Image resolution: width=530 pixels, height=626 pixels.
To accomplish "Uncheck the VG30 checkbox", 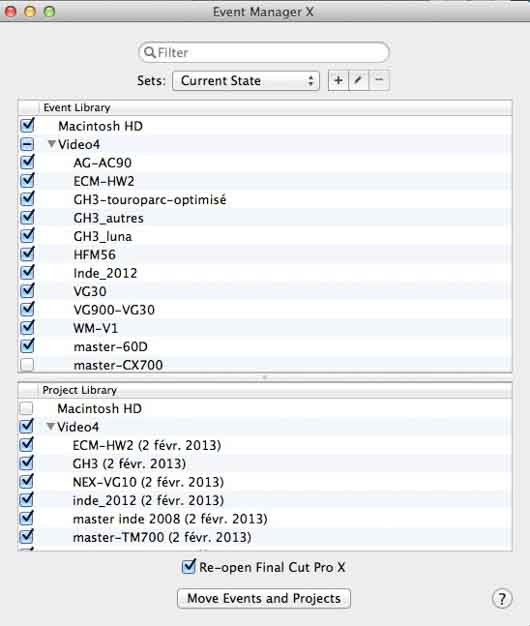I will (27, 291).
